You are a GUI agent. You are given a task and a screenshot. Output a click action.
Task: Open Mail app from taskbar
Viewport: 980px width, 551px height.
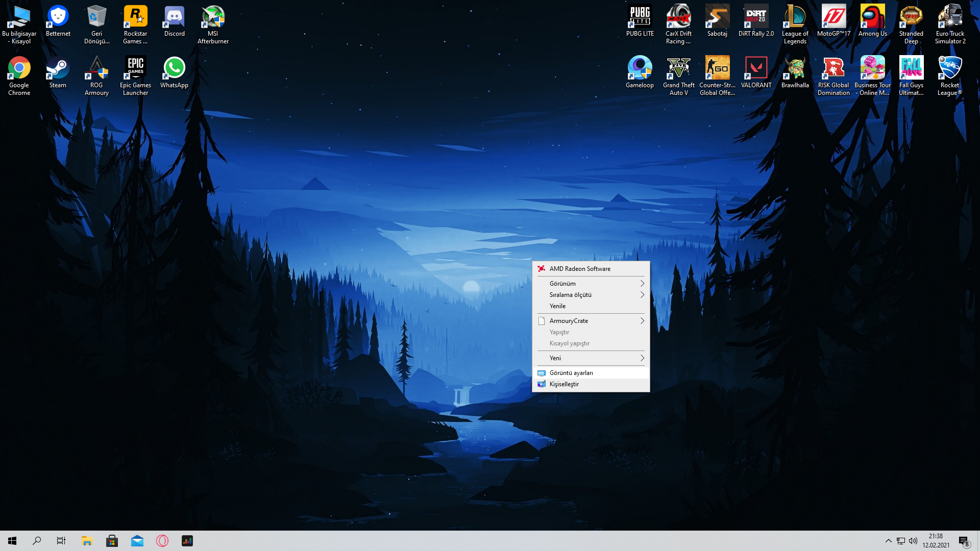137,541
